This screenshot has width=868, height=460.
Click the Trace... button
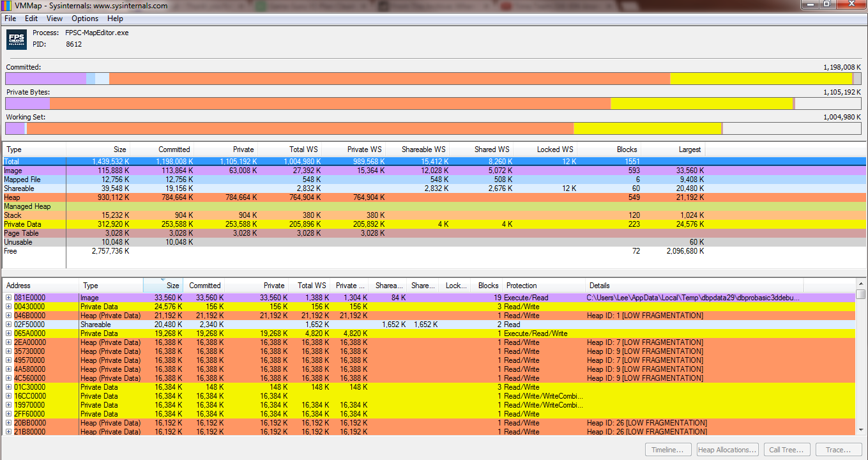tap(838, 450)
